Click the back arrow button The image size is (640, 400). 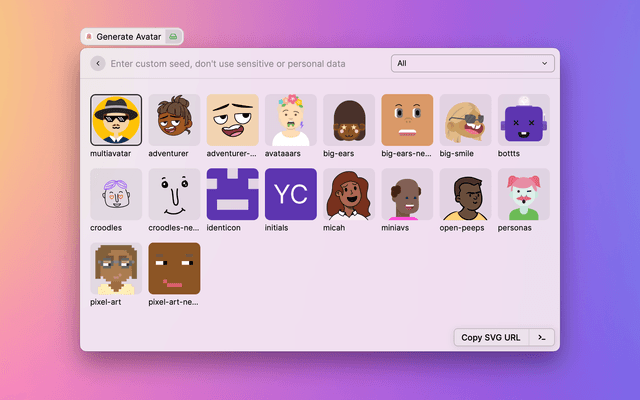(97, 64)
